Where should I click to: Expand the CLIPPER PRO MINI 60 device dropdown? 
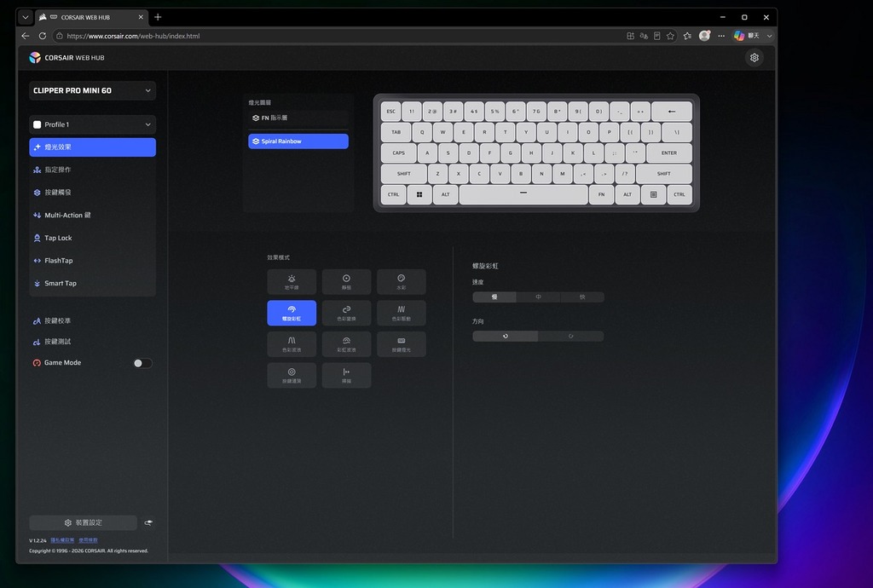[x=92, y=90]
